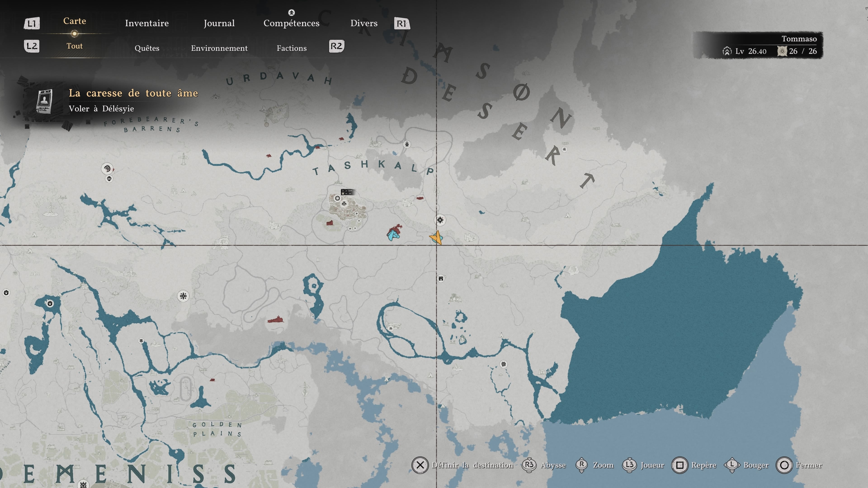Click the level icon beside Lv 26.40
The width and height of the screenshot is (868, 488).
coord(727,51)
